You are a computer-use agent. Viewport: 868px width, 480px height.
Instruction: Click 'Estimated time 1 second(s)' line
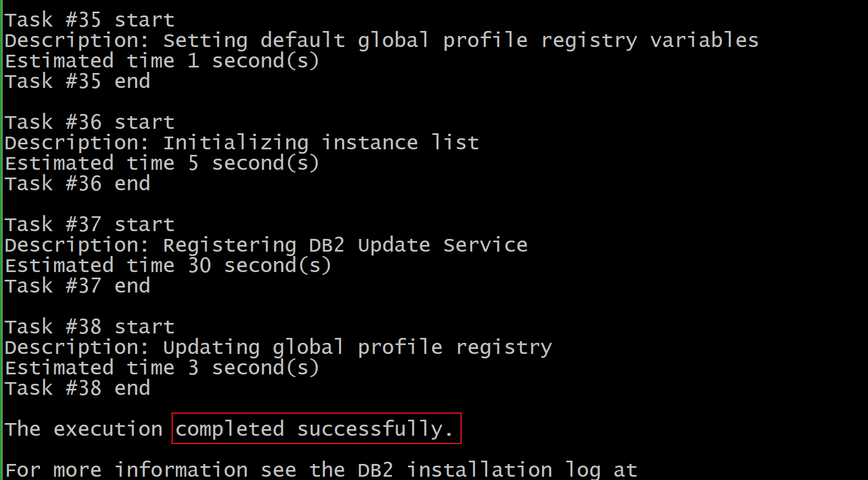tap(162, 61)
